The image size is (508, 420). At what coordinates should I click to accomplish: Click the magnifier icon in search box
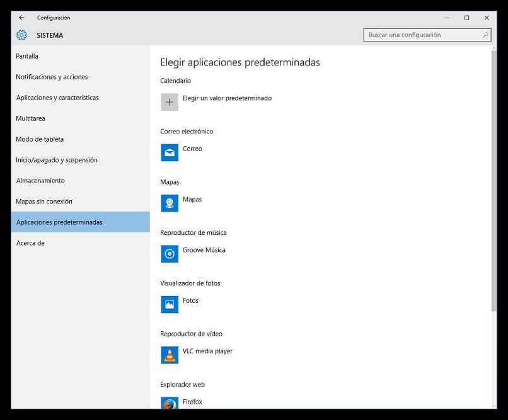coord(485,35)
